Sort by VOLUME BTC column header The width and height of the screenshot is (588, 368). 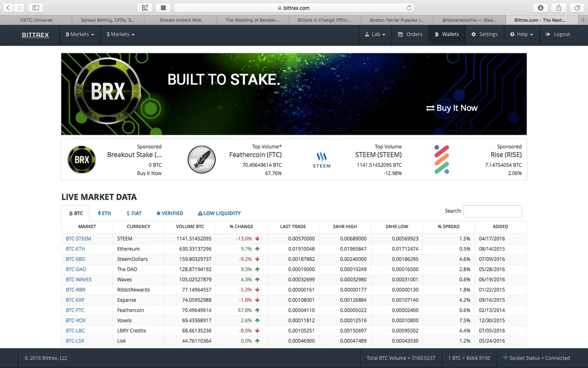[190, 227]
